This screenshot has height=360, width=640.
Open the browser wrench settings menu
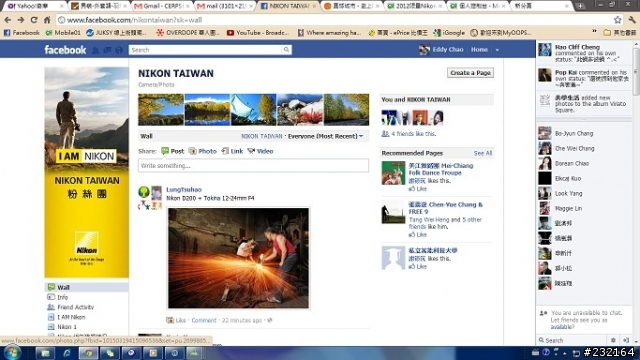(x=632, y=20)
